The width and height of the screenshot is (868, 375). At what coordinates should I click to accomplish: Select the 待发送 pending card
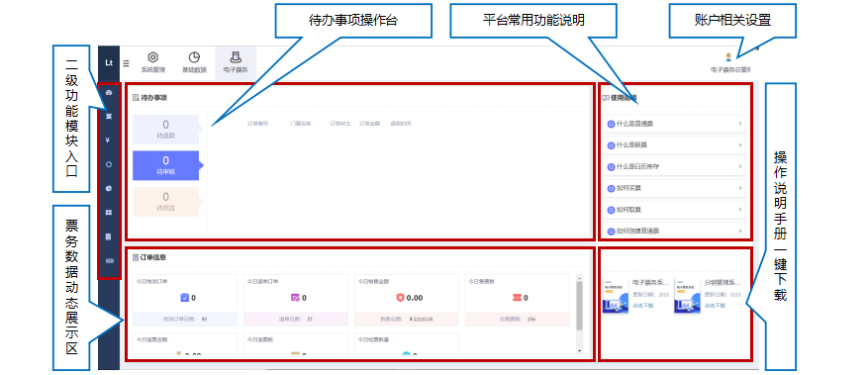[x=165, y=201]
